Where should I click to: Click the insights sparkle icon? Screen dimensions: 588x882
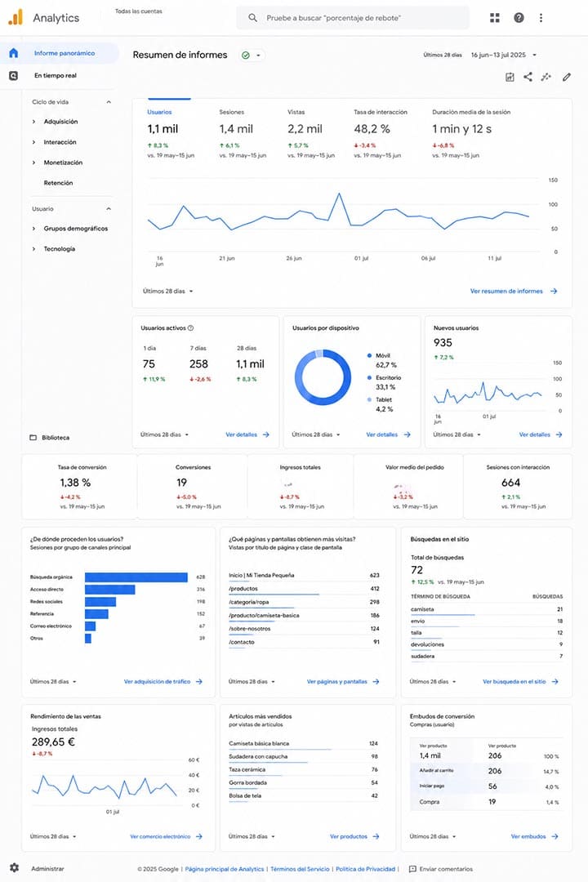click(x=546, y=77)
